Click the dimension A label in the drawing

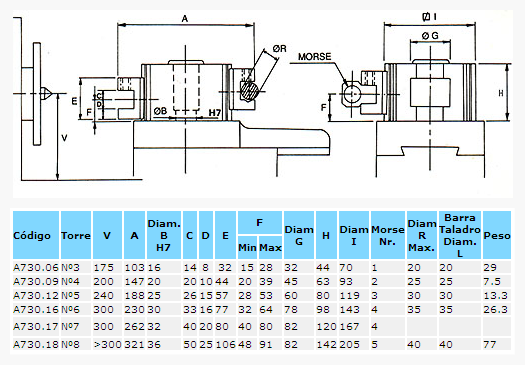185,19
